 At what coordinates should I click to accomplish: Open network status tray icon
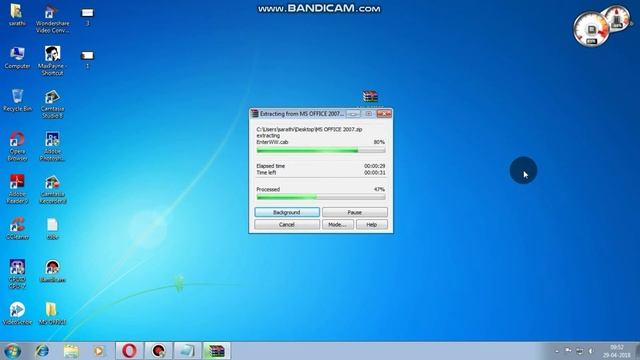pyautogui.click(x=580, y=351)
